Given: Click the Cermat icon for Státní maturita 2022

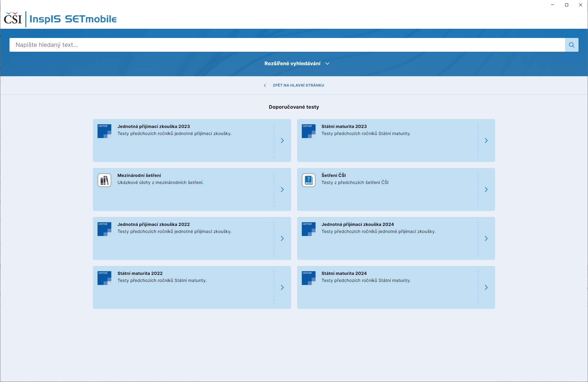Looking at the screenshot, I should 104,278.
